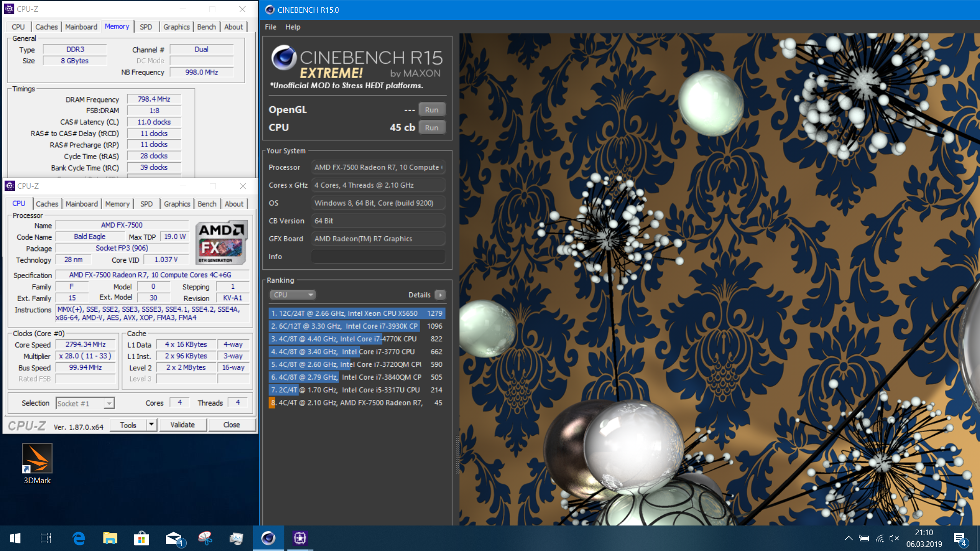
Task: Click the lower CPU-Z window title icon
Action: [x=10, y=186]
